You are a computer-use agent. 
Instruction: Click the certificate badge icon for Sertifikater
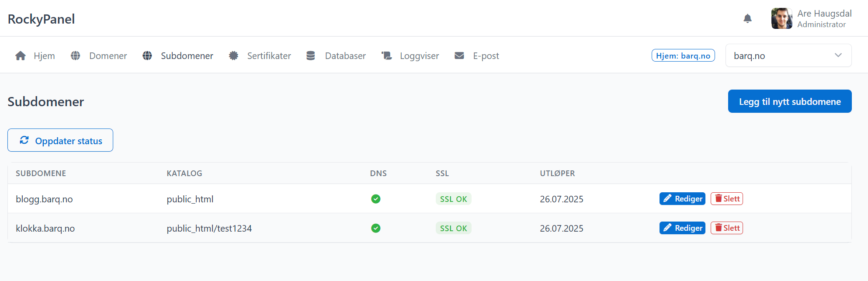coord(233,56)
